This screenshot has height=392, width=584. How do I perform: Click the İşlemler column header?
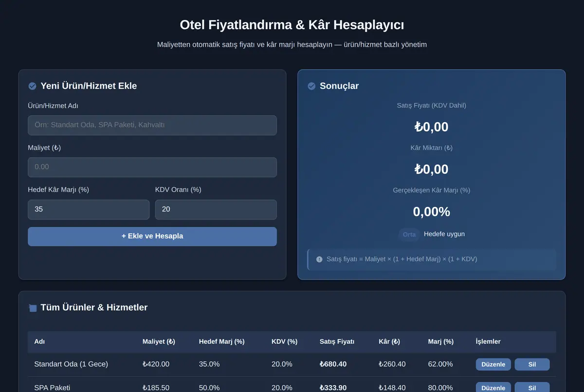coord(488,342)
